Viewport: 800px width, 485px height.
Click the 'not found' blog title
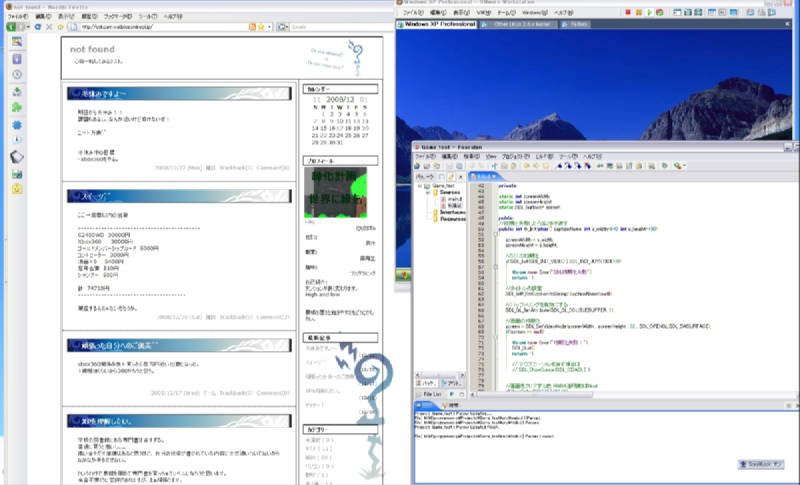92,49
